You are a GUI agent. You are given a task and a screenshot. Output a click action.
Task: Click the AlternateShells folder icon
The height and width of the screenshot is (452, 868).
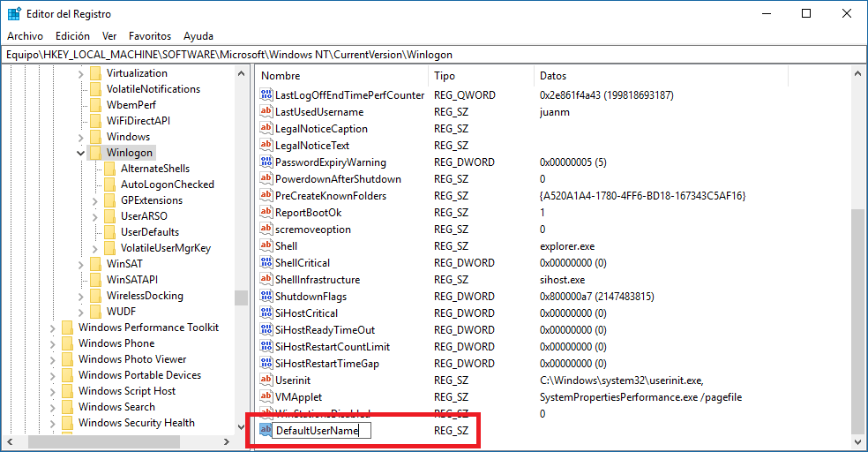[x=110, y=169]
